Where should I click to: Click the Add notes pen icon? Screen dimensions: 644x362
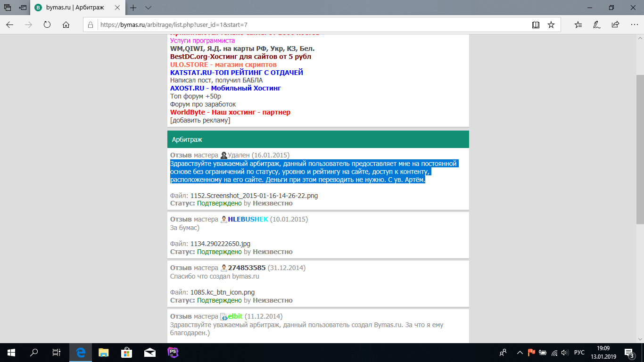[596, 25]
